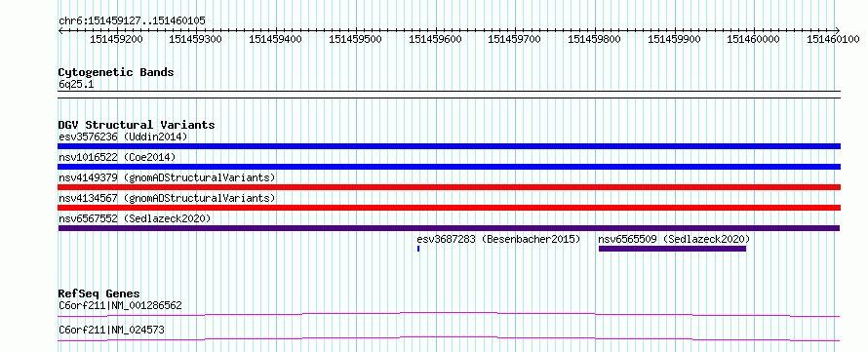The image size is (868, 352).
Task: Open the C6orf211|NM_024573 gene label
Action: [x=111, y=331]
